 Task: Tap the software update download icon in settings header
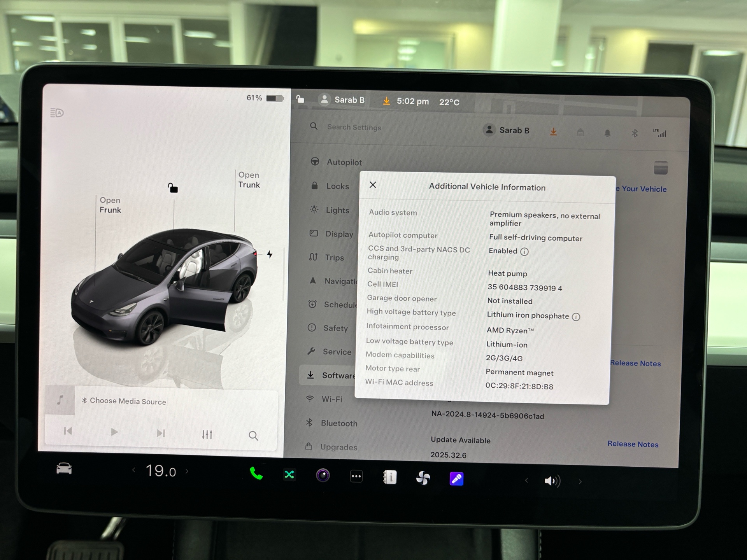(x=553, y=132)
